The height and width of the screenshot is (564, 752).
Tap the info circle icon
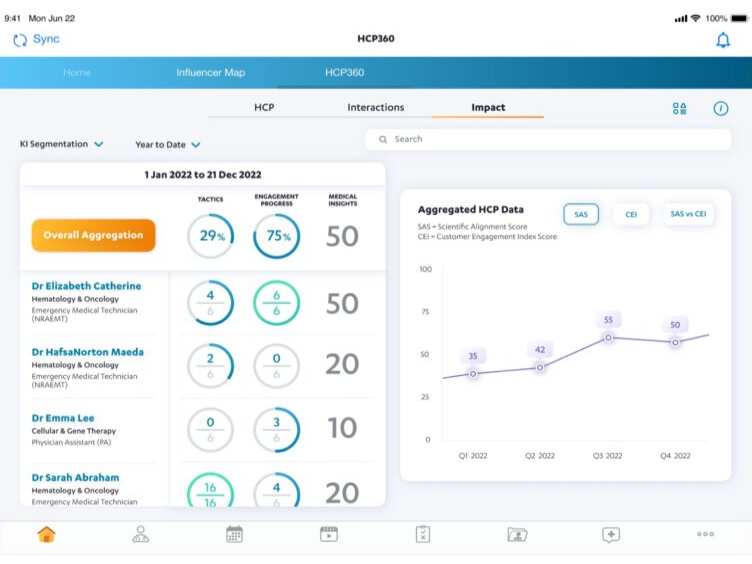pos(720,108)
